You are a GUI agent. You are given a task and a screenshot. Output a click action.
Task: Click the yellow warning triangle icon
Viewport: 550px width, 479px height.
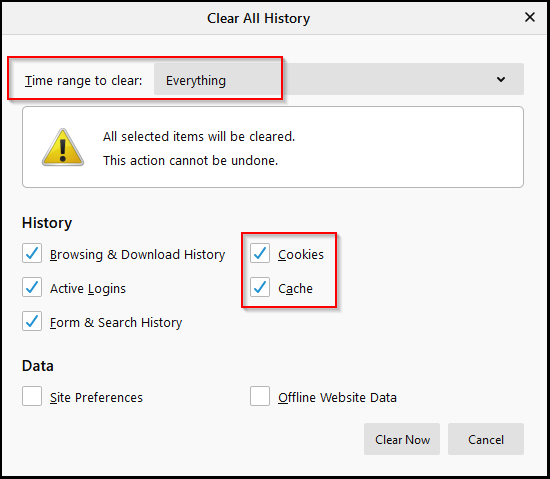pyautogui.click(x=63, y=147)
